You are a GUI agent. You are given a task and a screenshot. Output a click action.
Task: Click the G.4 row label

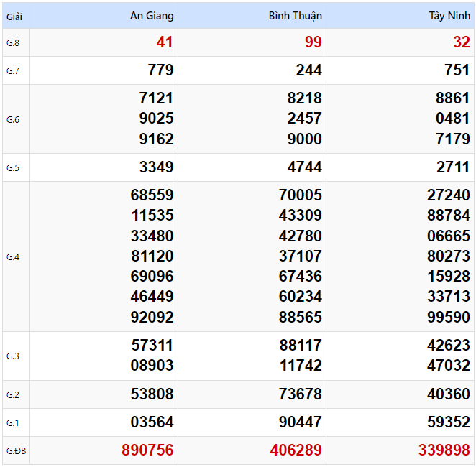[x=13, y=256]
